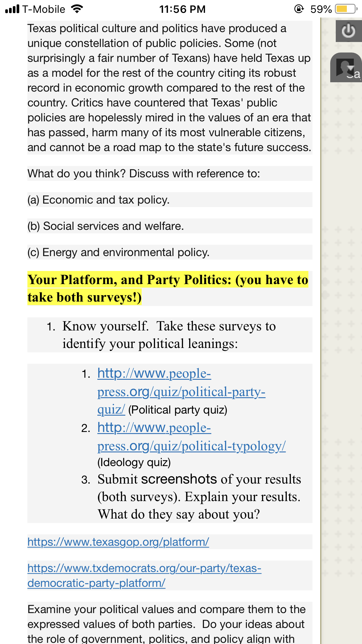
Task: Tap the 59% battery percentage text
Action: 321,9
